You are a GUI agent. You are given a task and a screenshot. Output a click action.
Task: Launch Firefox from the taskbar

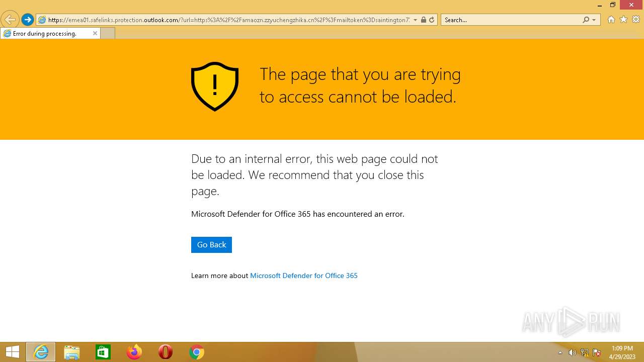pos(134,352)
